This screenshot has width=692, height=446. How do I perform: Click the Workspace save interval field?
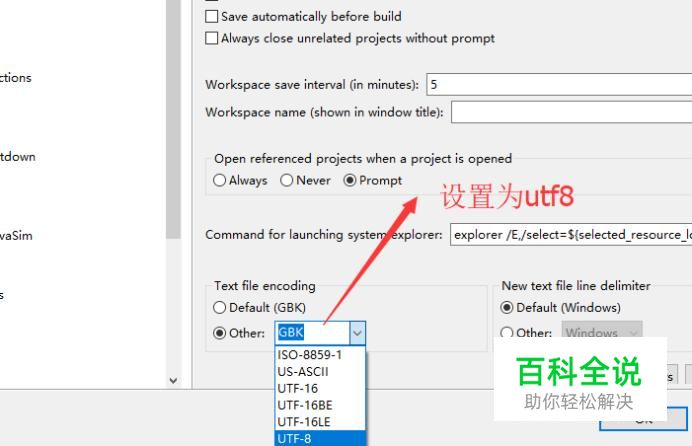(x=559, y=85)
